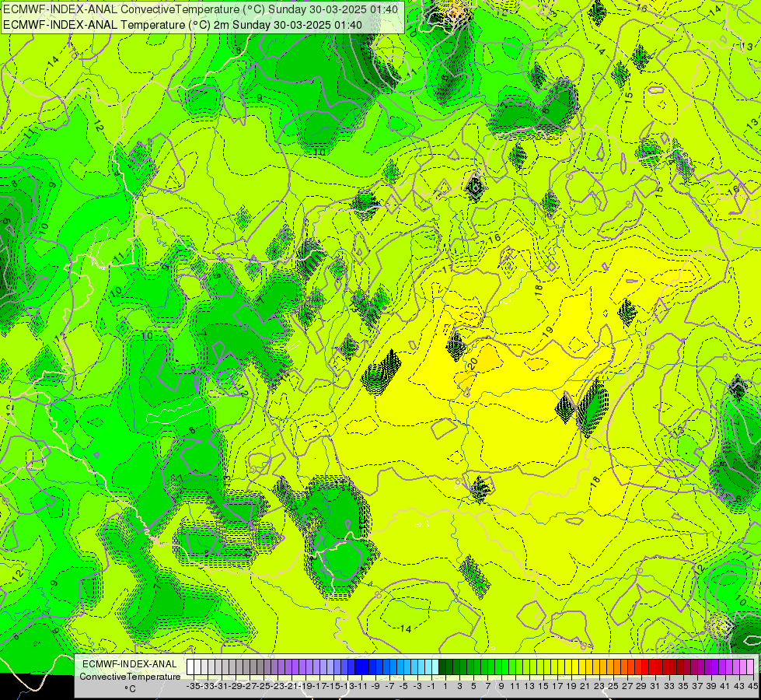Click legend value 17 in color scale

(x=557, y=686)
